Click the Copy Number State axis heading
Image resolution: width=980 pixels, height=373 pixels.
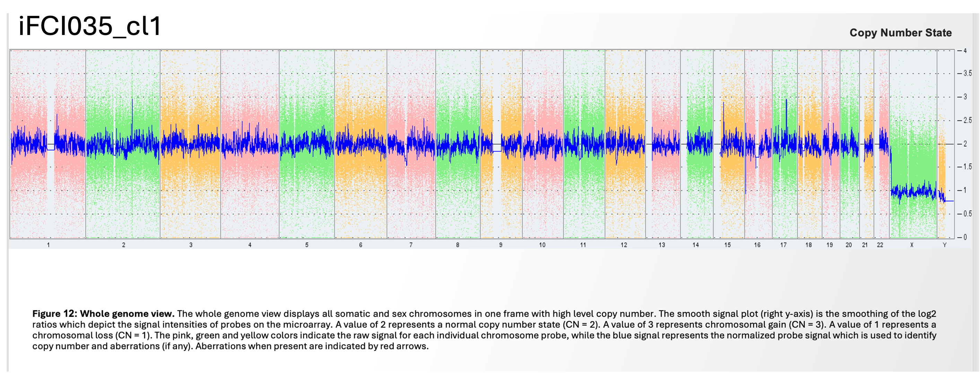900,33
